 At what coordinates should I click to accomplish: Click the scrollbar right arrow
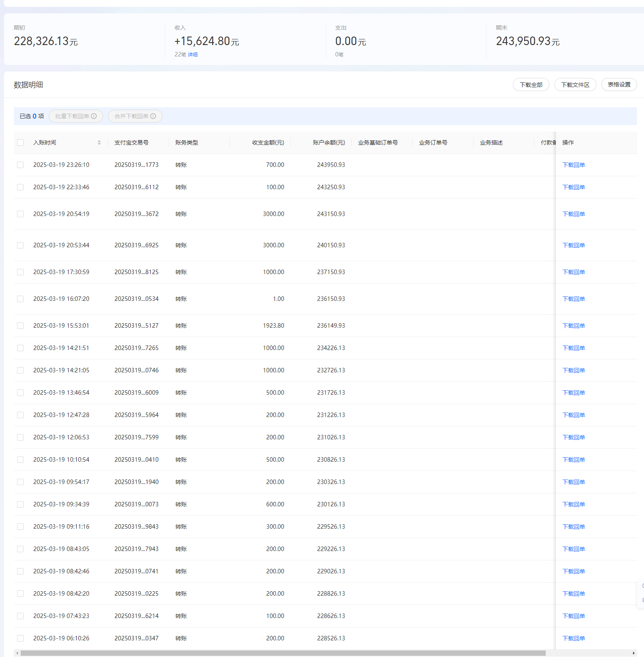[633, 653]
